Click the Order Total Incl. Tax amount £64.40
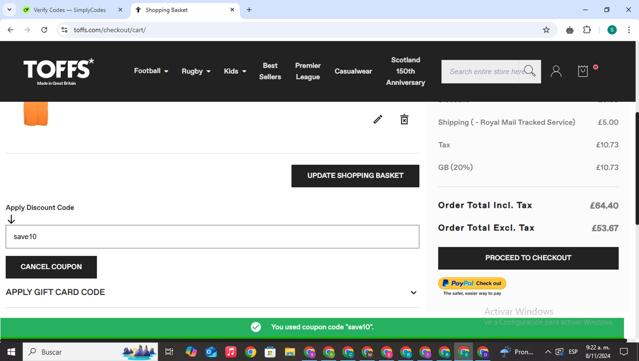This screenshot has height=361, width=639. pyautogui.click(x=604, y=206)
